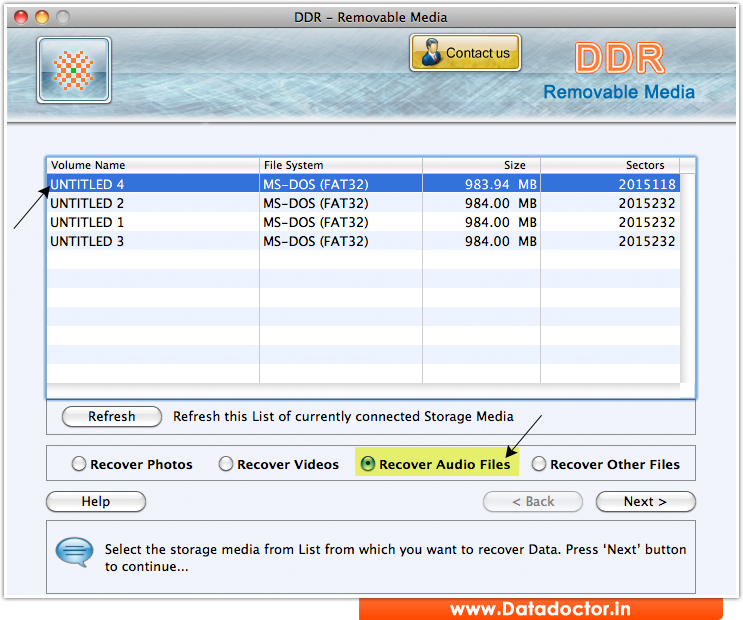Click size cell of UNTITLED 1 row

(x=481, y=222)
